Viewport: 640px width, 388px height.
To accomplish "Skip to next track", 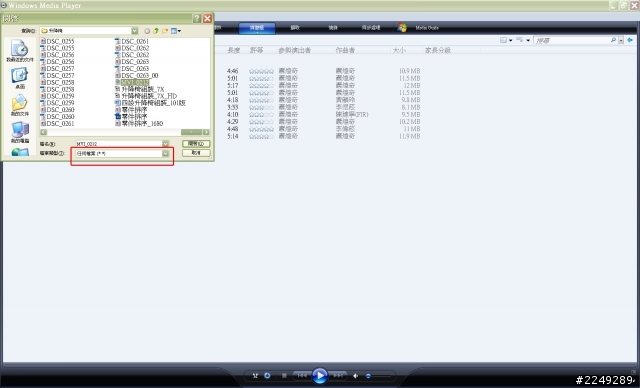I will pyautogui.click(x=338, y=376).
